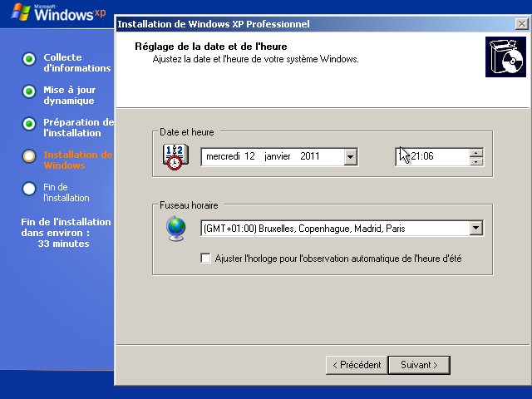This screenshot has width=532, height=399.
Task: Increase the time with the up arrow
Action: (x=476, y=152)
